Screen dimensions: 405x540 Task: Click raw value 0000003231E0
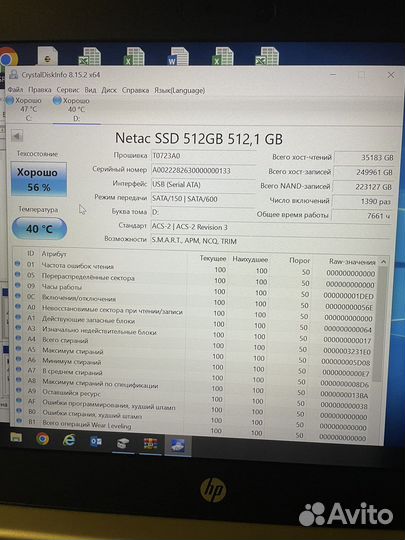pyautogui.click(x=347, y=351)
